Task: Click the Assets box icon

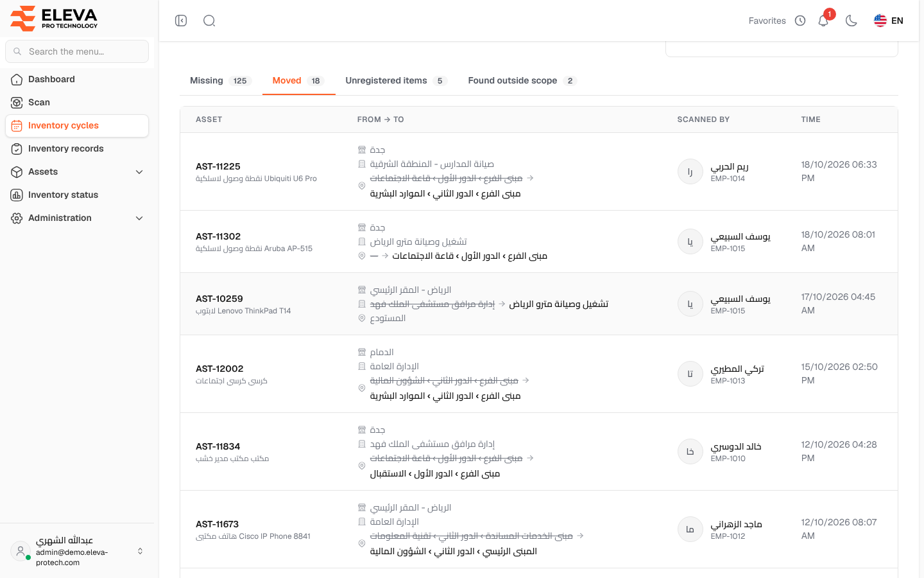Action: [17, 172]
